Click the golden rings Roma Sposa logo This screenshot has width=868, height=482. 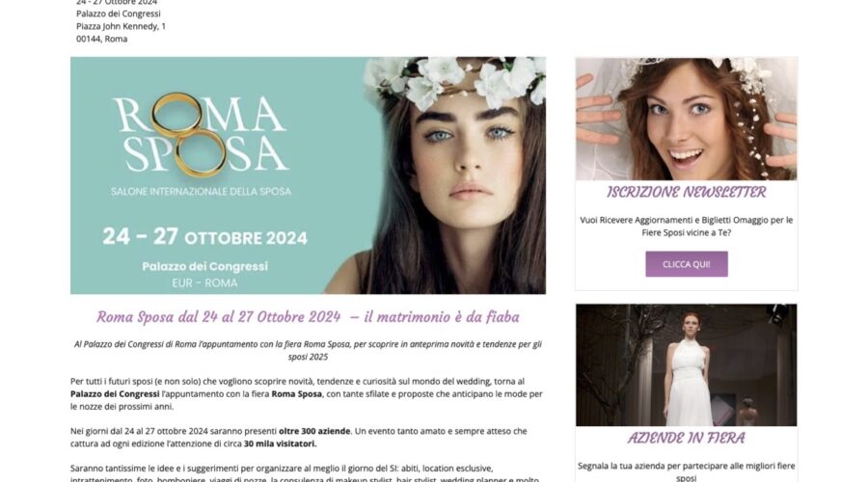coord(201,133)
